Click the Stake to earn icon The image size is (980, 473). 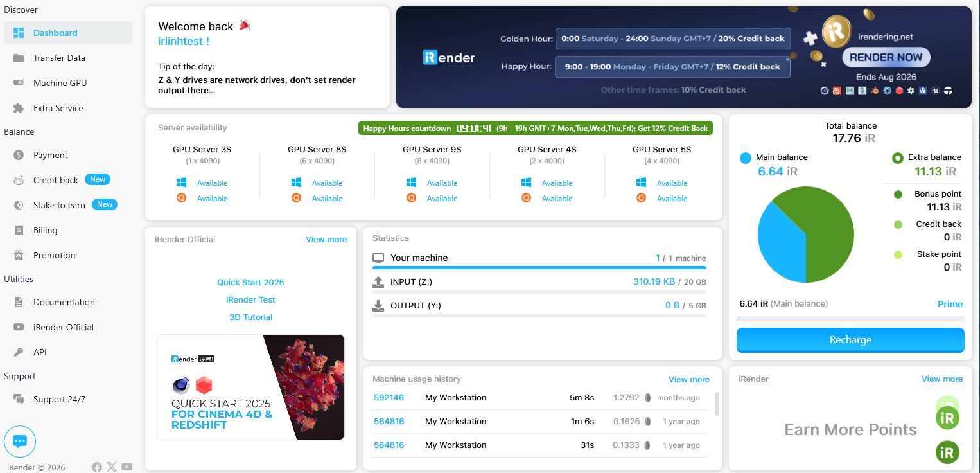pos(19,205)
